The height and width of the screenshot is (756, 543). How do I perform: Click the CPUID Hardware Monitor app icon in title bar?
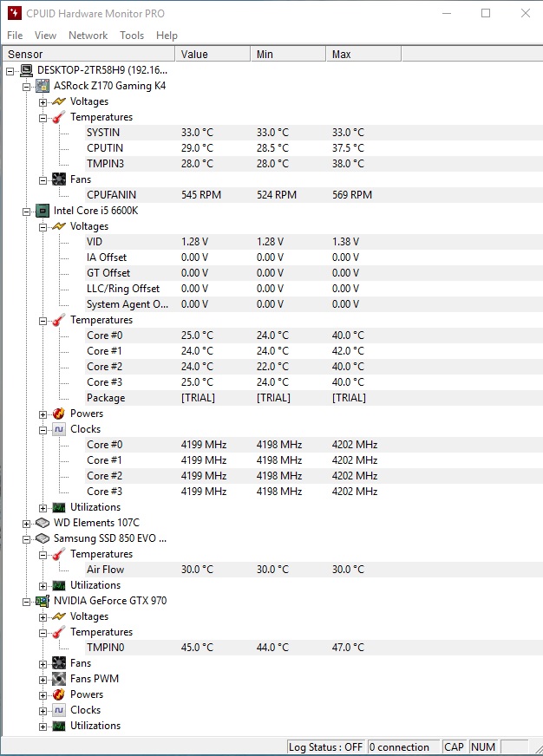tap(15, 13)
